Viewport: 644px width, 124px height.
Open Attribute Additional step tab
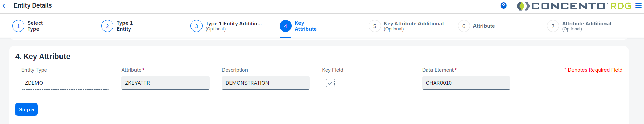tap(587, 26)
